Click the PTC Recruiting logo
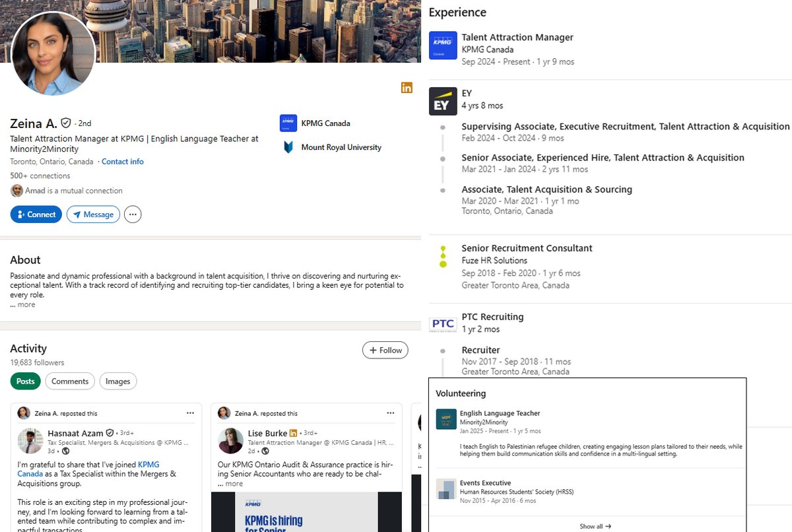The width and height of the screenshot is (792, 532). tap(443, 323)
